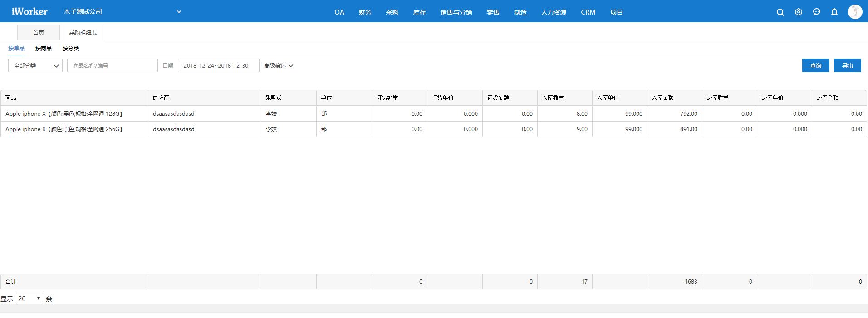
Task: Open the 制造 menu
Action: (520, 12)
